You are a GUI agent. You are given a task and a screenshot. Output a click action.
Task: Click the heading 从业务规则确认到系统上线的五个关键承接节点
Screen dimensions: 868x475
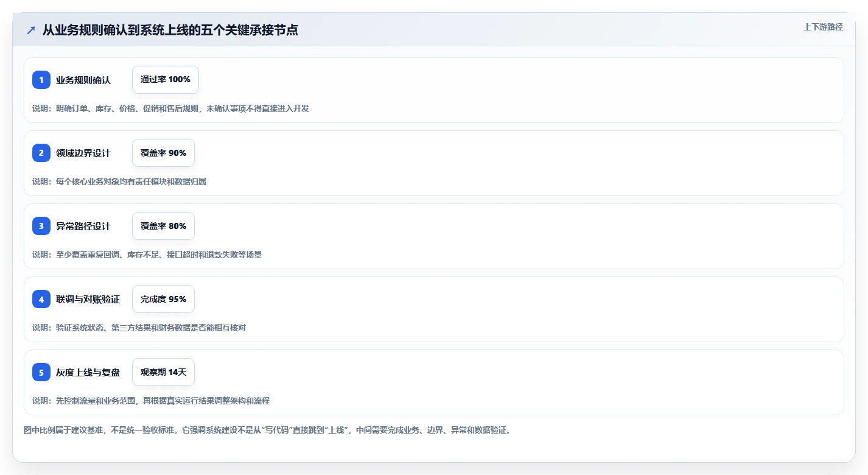(170, 30)
